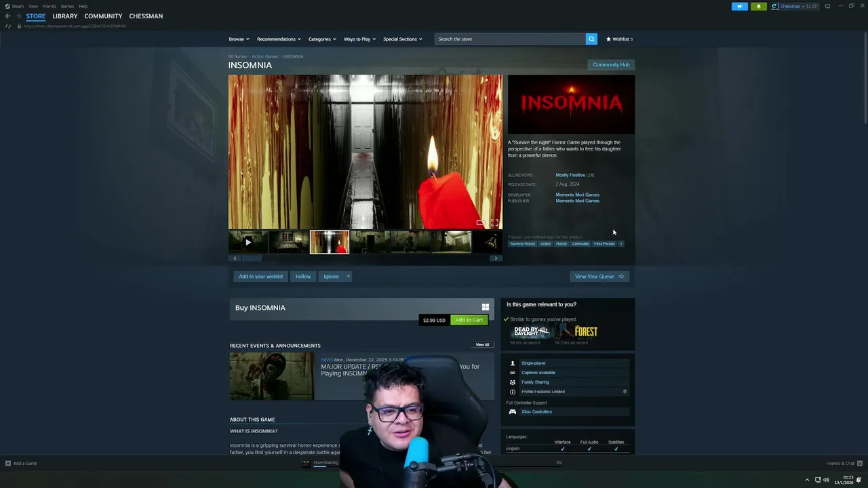Screen dimensions: 868x488
Task: Go forward with the right navigation arrow
Action: point(18,16)
